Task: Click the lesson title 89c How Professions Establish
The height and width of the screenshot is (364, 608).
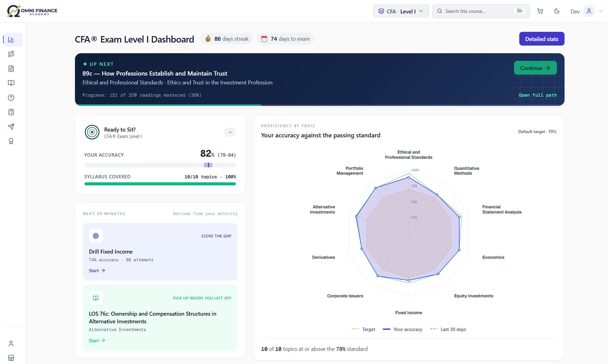Action: pyautogui.click(x=155, y=73)
